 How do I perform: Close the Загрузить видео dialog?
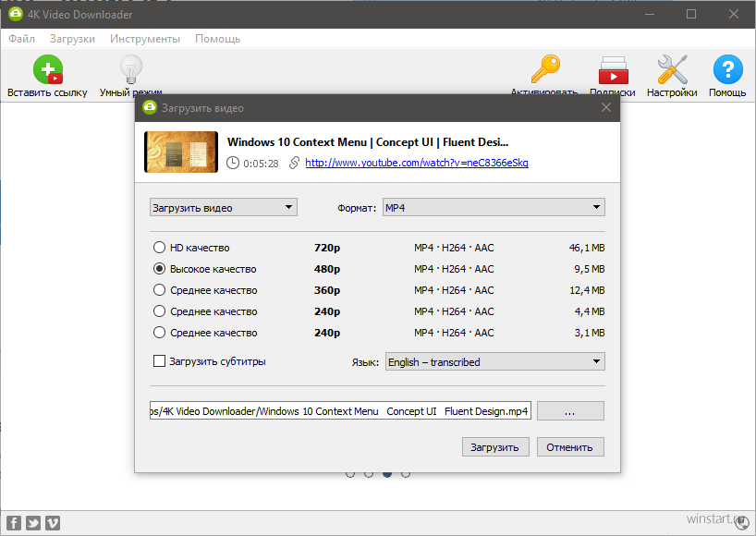click(x=606, y=107)
